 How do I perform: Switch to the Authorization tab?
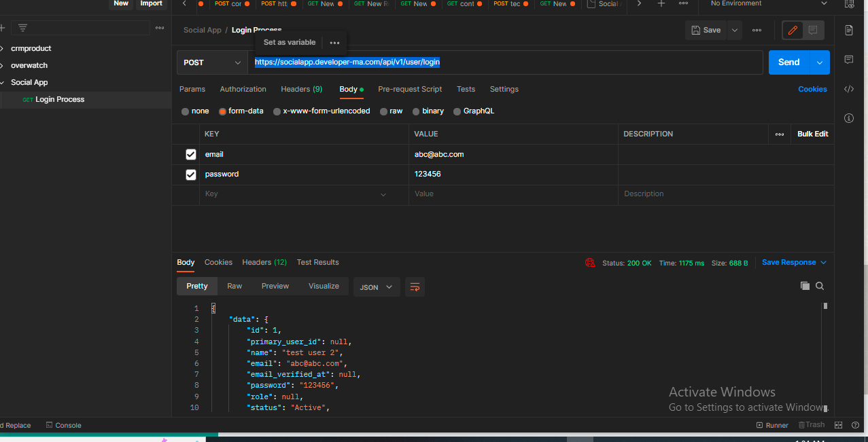click(243, 89)
